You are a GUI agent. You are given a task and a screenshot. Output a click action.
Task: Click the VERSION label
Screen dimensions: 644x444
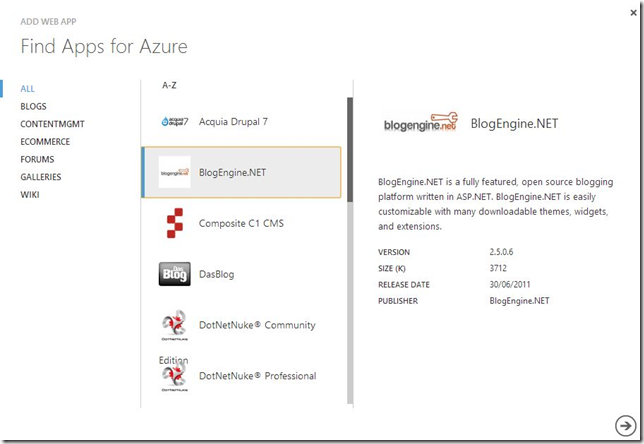click(x=394, y=252)
